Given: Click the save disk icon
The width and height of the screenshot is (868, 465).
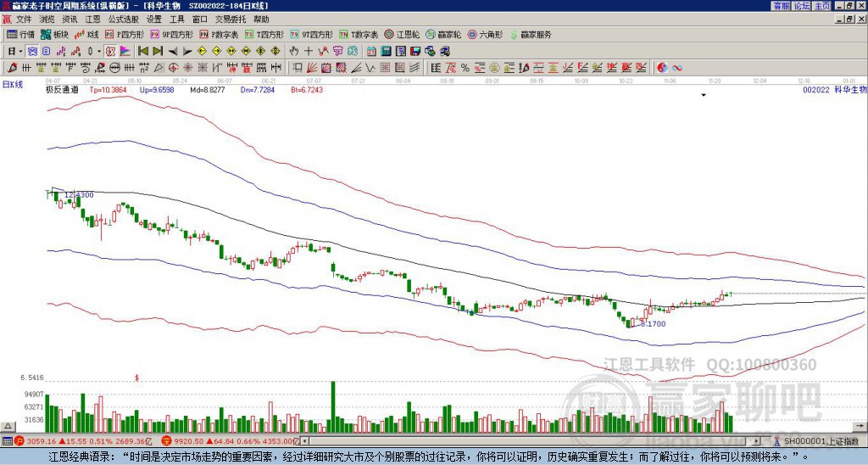Looking at the screenshot, I should (x=415, y=52).
